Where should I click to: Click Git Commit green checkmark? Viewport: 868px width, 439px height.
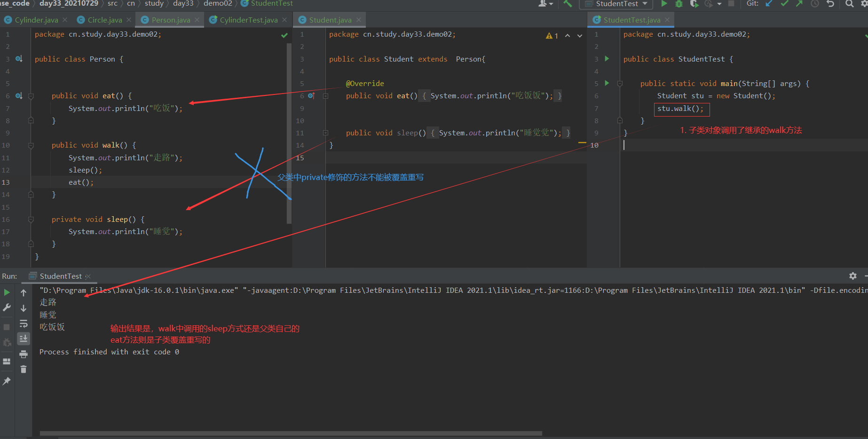pyautogui.click(x=784, y=4)
